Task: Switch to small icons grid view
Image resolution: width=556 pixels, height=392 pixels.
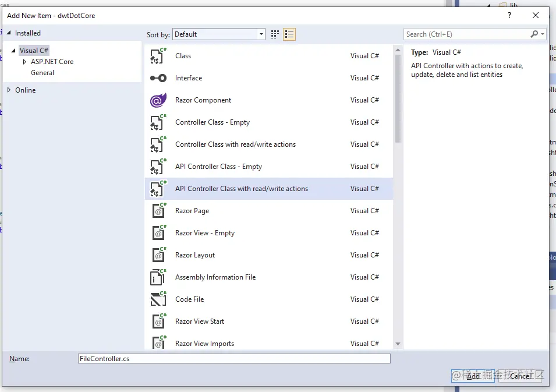Action: pyautogui.click(x=275, y=34)
